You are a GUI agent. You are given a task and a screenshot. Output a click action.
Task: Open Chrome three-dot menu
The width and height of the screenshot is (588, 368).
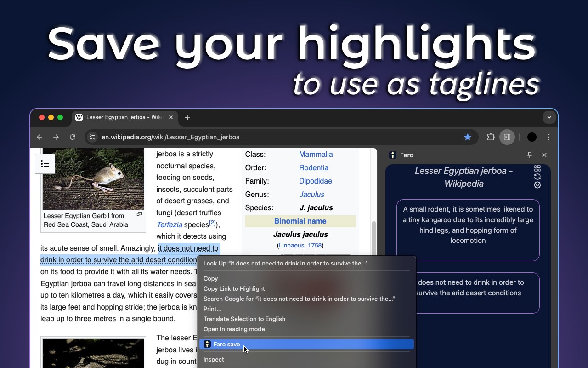coord(548,137)
